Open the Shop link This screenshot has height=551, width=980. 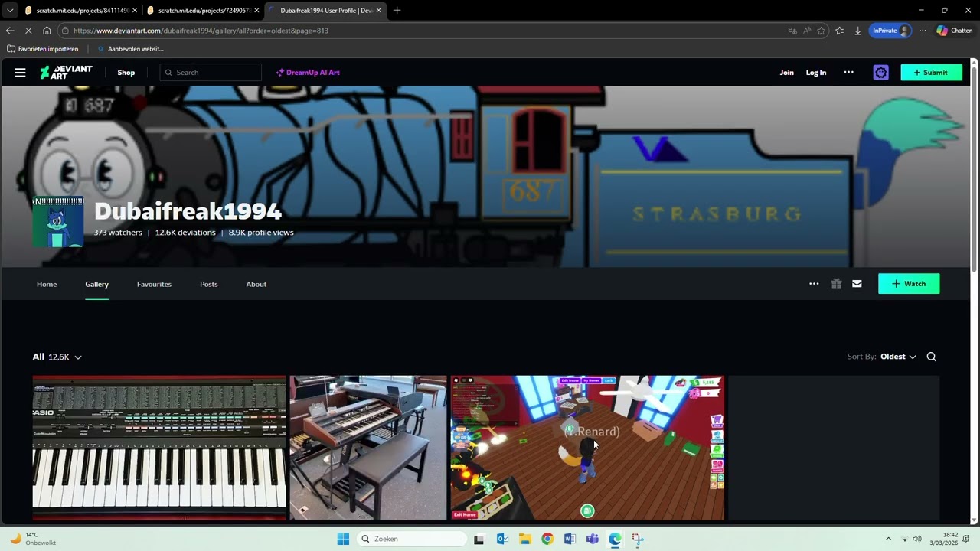click(x=126, y=73)
